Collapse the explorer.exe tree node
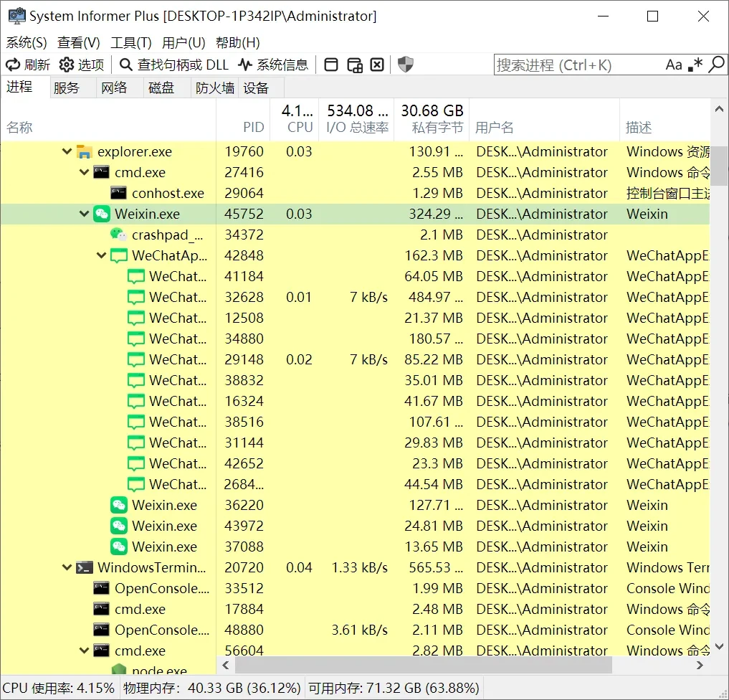729x700 pixels. [x=67, y=151]
